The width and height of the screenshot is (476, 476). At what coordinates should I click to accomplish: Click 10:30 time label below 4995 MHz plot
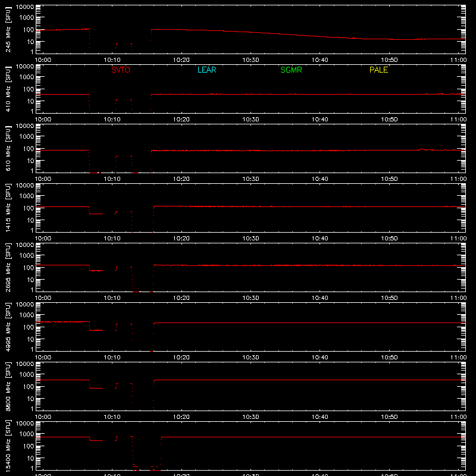(x=250, y=358)
